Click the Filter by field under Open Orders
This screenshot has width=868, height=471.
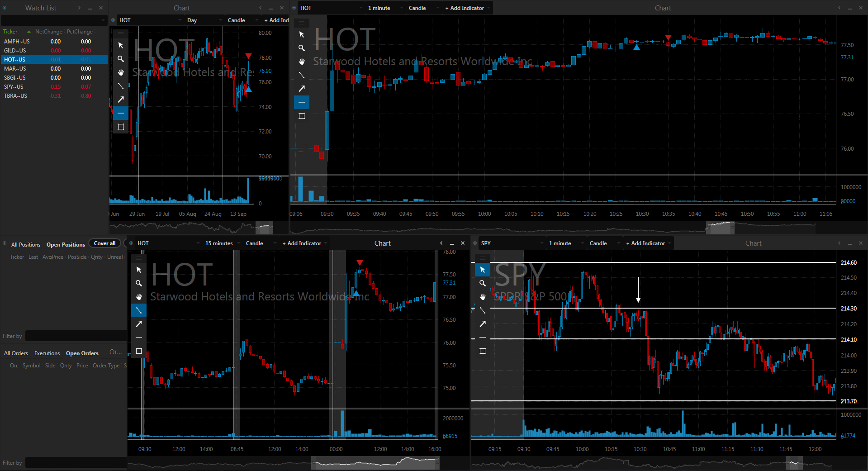pyautogui.click(x=76, y=463)
